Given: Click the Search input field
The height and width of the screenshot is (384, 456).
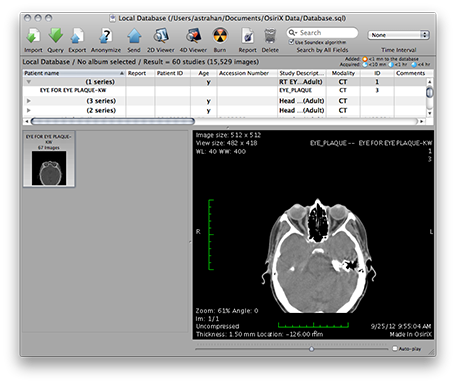Looking at the screenshot, I should coord(322,33).
